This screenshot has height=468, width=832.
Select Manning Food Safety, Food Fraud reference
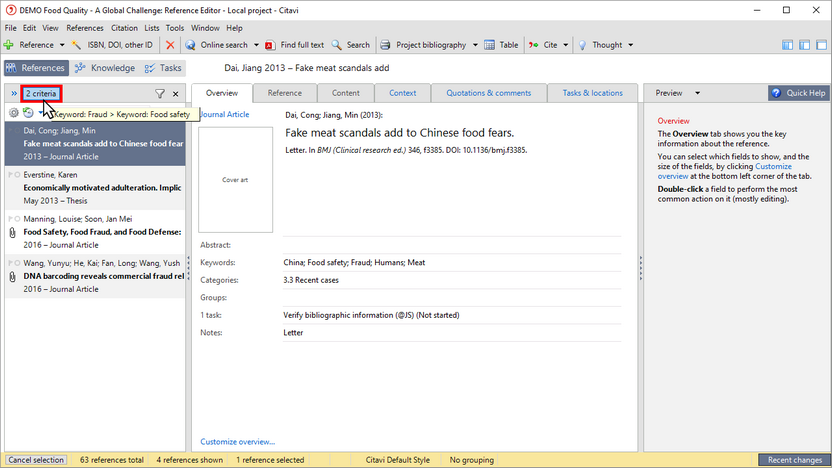coord(95,232)
